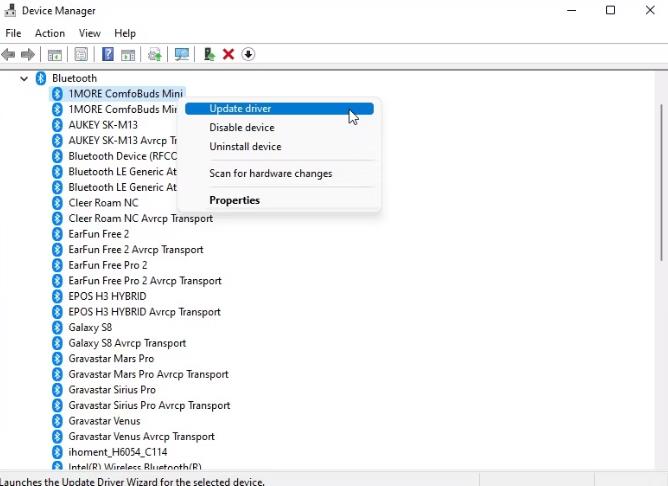Click the Forward arrow toolbar icon
668x486 pixels.
pyautogui.click(x=28, y=54)
